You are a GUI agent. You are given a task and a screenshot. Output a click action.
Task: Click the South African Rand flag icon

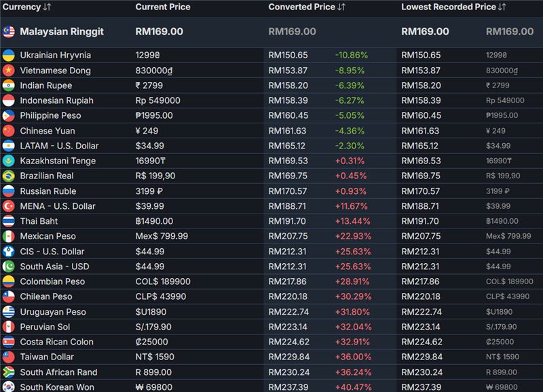(9, 372)
